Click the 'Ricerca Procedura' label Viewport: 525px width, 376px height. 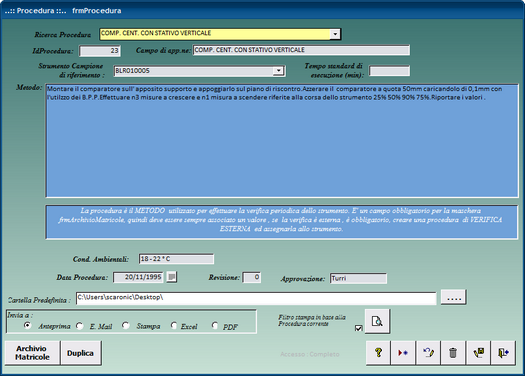(x=63, y=34)
